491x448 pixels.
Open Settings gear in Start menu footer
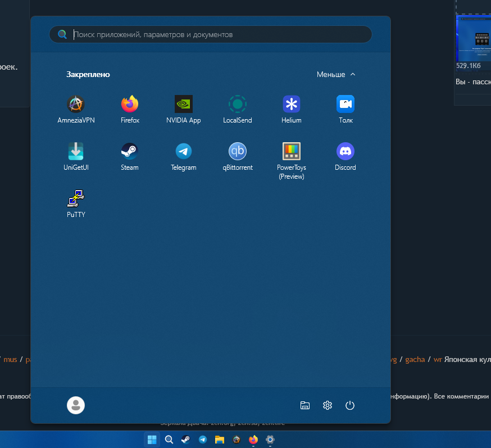pos(327,405)
